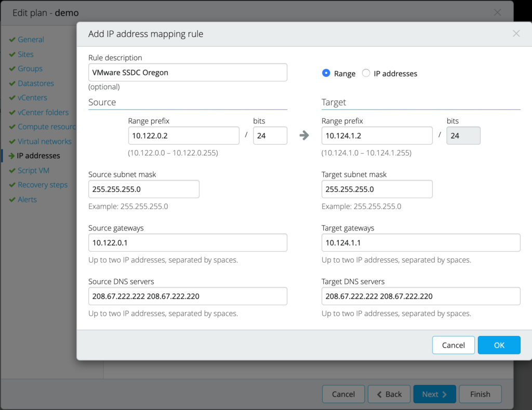Select the IP addresses radio option

(366, 73)
